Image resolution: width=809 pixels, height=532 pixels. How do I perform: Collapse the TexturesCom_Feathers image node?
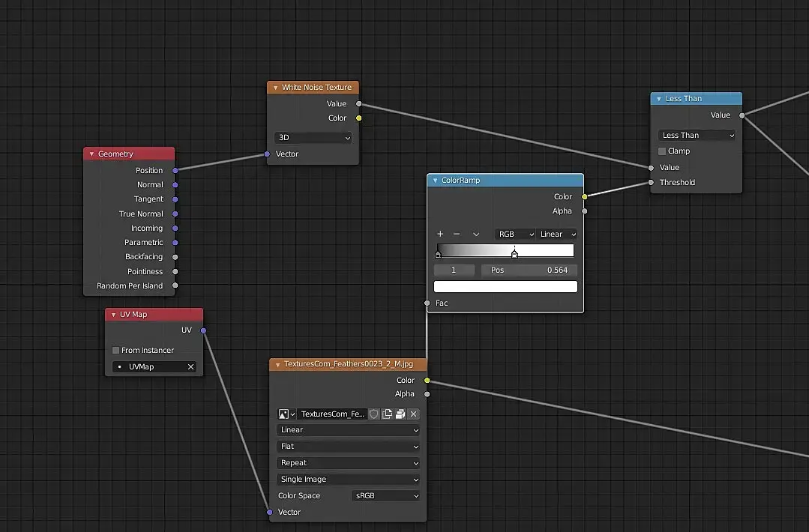(277, 364)
